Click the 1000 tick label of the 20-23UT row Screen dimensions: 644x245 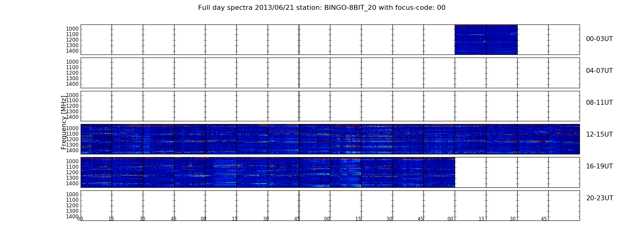coord(72,194)
